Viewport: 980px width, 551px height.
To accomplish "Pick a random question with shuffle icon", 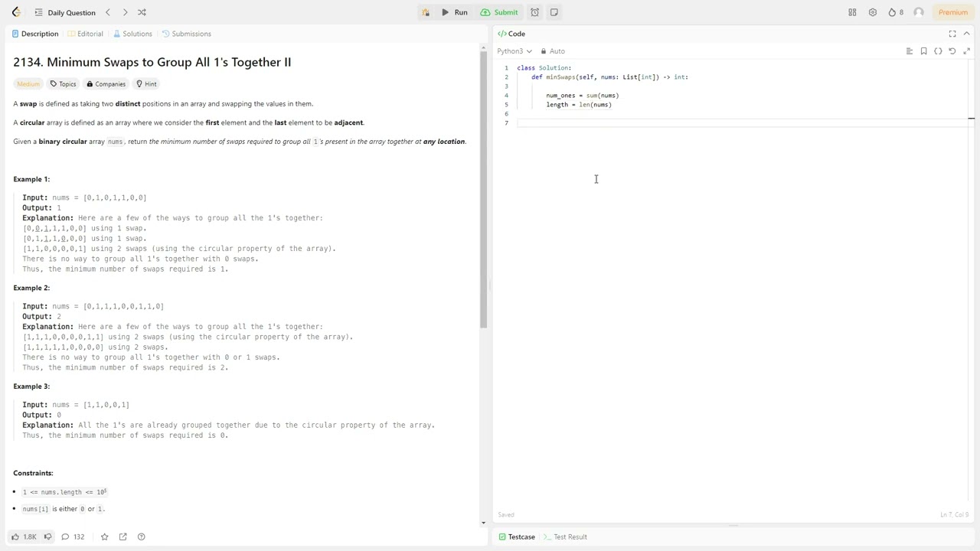I will coord(142,12).
